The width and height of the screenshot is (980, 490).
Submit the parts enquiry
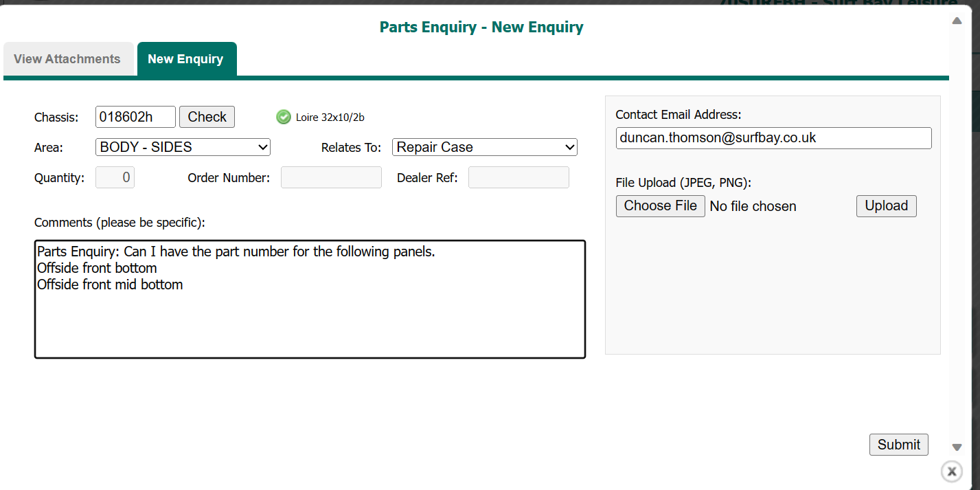click(898, 445)
